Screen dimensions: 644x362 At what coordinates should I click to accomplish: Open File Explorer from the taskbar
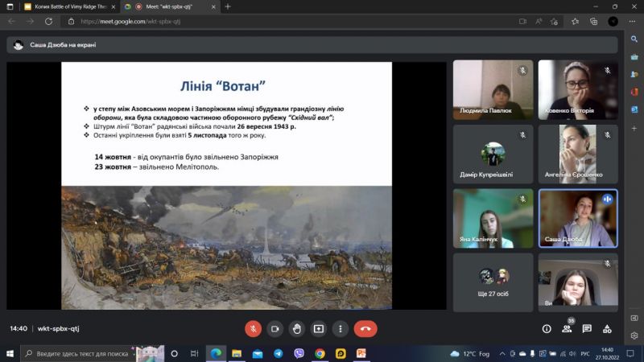point(237,353)
